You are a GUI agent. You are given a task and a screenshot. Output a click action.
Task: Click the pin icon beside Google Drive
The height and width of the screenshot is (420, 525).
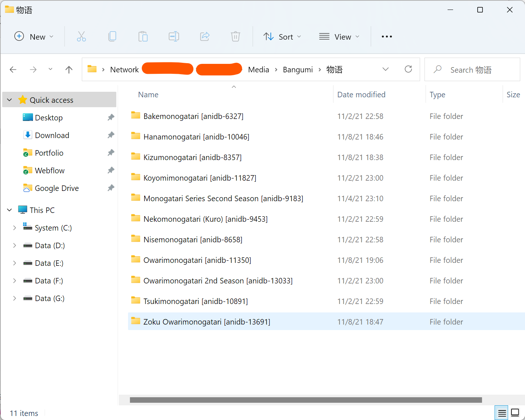click(111, 188)
